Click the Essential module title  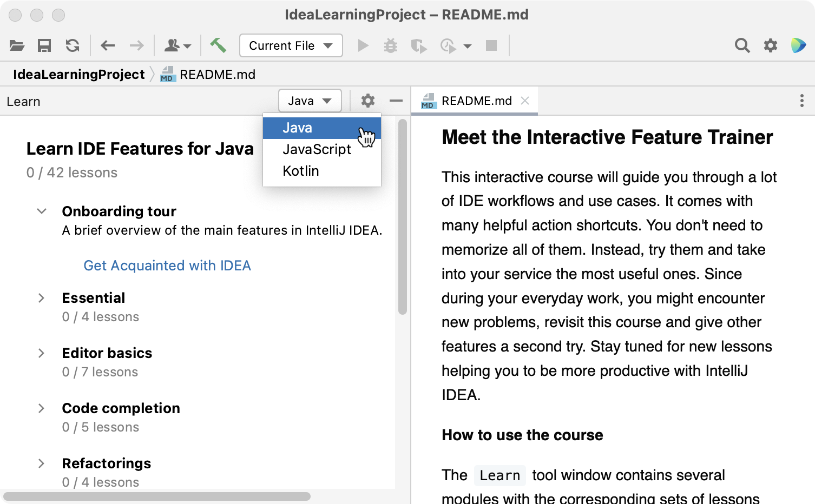94,298
